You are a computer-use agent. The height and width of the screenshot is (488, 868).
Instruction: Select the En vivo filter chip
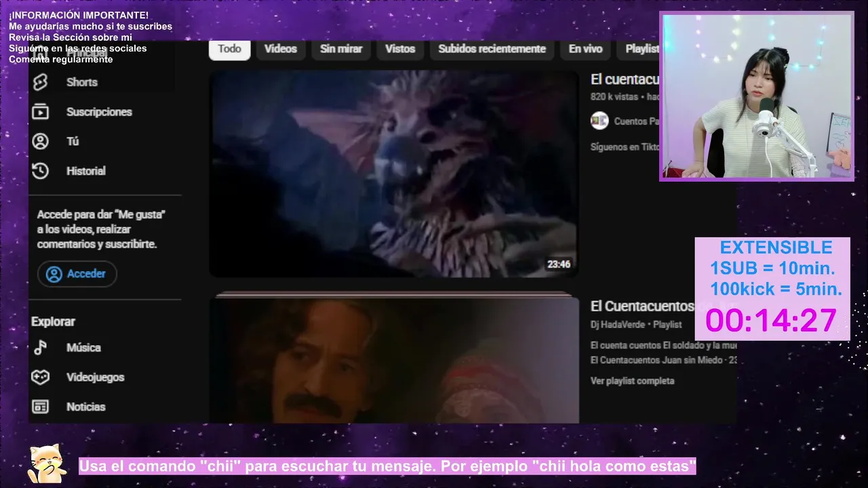pos(585,49)
